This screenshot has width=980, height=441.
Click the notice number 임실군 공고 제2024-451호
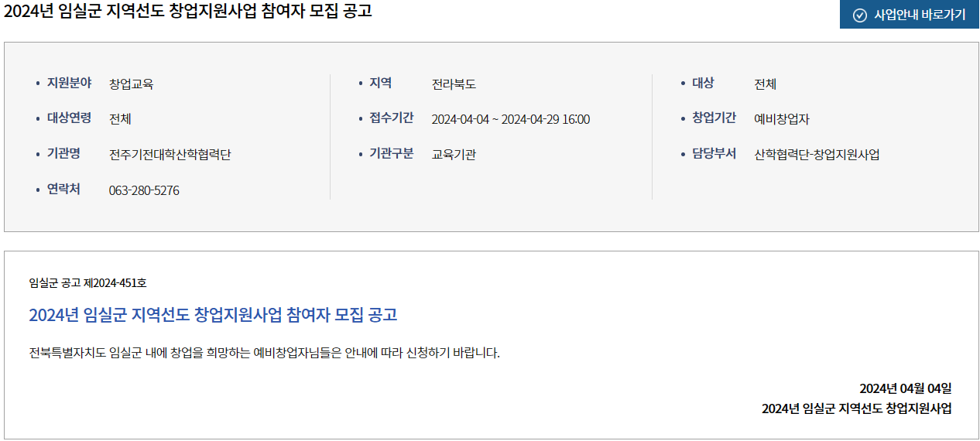(87, 282)
